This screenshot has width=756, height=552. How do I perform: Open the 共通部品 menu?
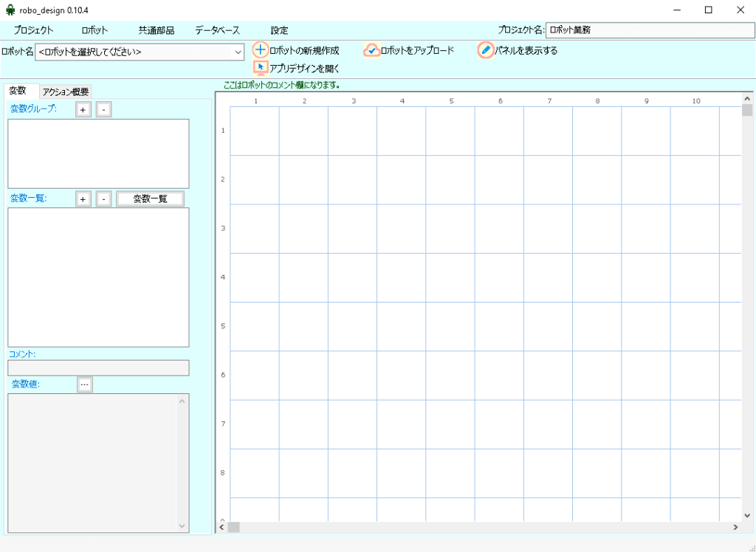point(157,30)
